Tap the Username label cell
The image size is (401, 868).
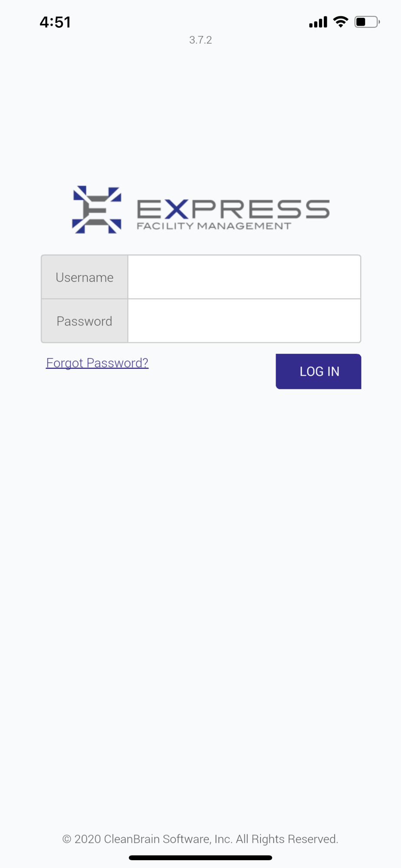click(x=85, y=277)
